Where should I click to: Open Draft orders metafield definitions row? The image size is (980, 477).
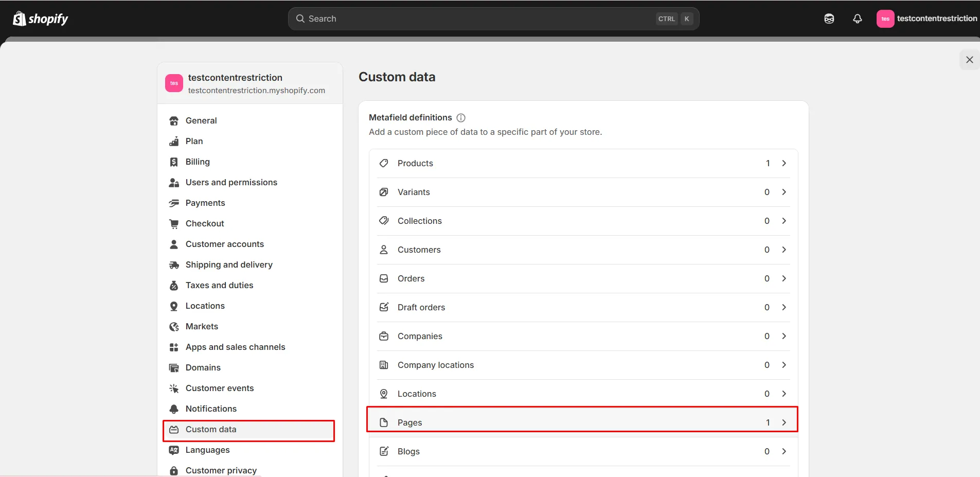(x=583, y=307)
